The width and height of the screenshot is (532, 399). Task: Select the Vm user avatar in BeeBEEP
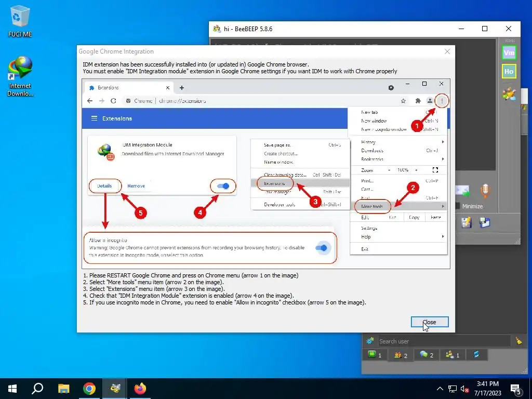509,52
